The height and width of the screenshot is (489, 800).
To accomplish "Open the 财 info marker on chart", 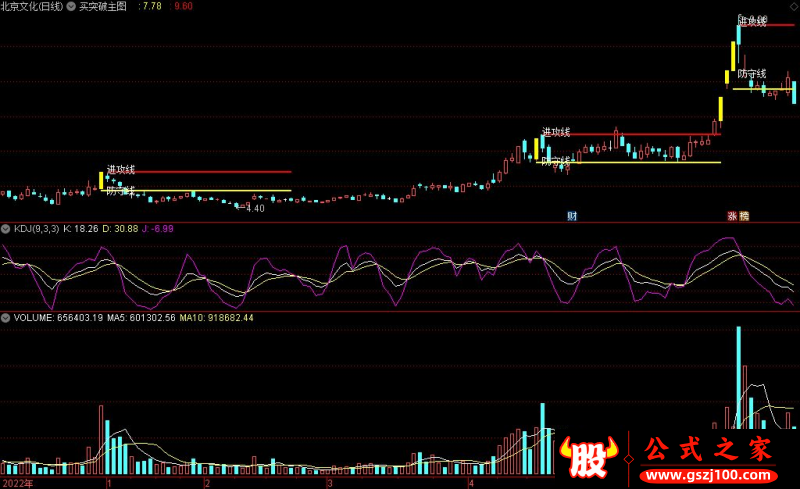I will [572, 216].
